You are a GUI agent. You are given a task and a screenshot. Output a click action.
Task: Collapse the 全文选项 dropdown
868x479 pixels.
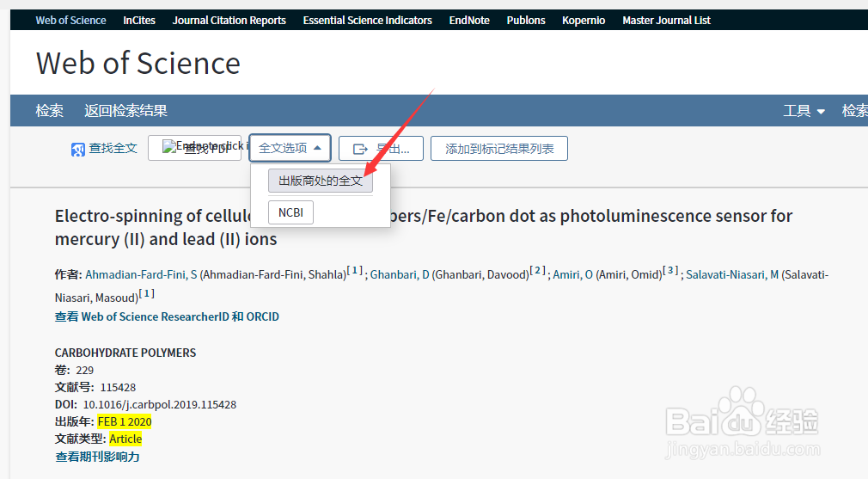pos(290,148)
